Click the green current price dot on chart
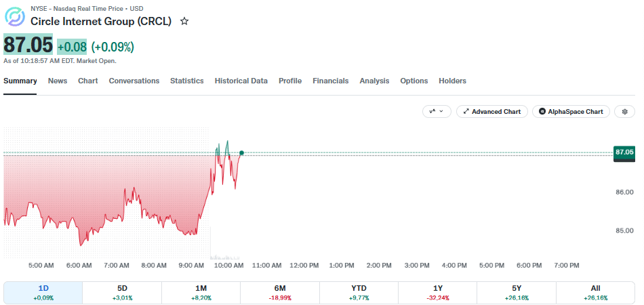 pos(241,152)
